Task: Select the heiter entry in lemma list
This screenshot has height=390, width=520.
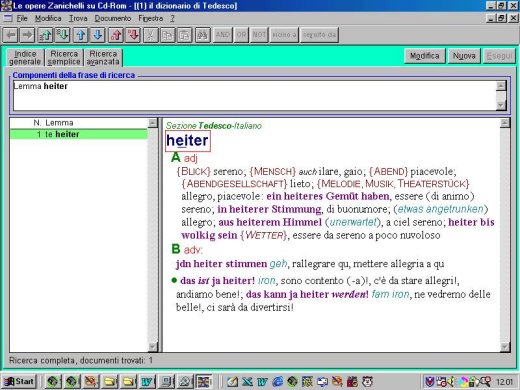Action: (x=79, y=134)
